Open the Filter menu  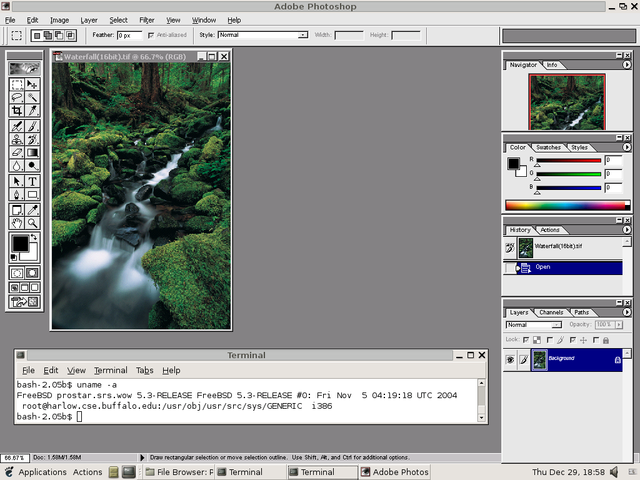click(147, 20)
